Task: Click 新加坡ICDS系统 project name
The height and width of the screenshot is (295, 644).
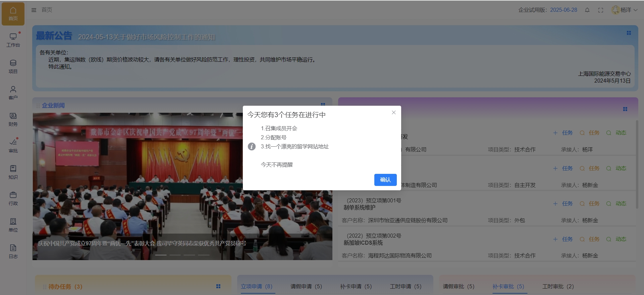Action: [x=363, y=243]
